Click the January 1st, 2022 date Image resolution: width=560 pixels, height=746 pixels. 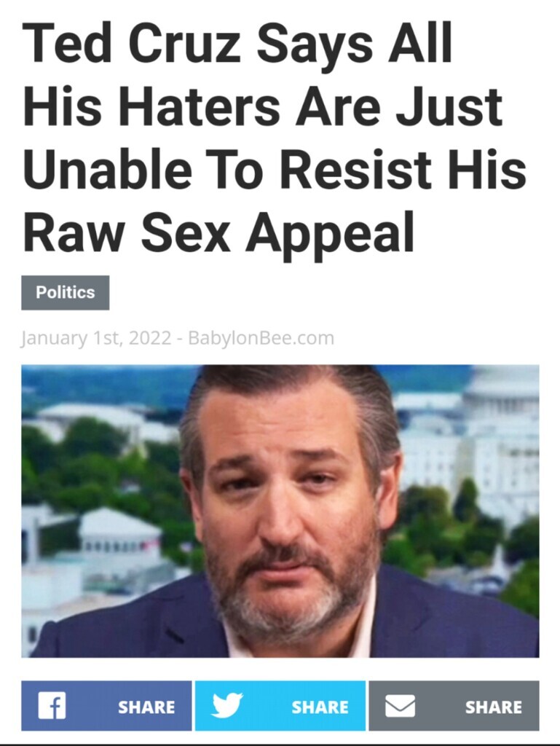(x=95, y=338)
